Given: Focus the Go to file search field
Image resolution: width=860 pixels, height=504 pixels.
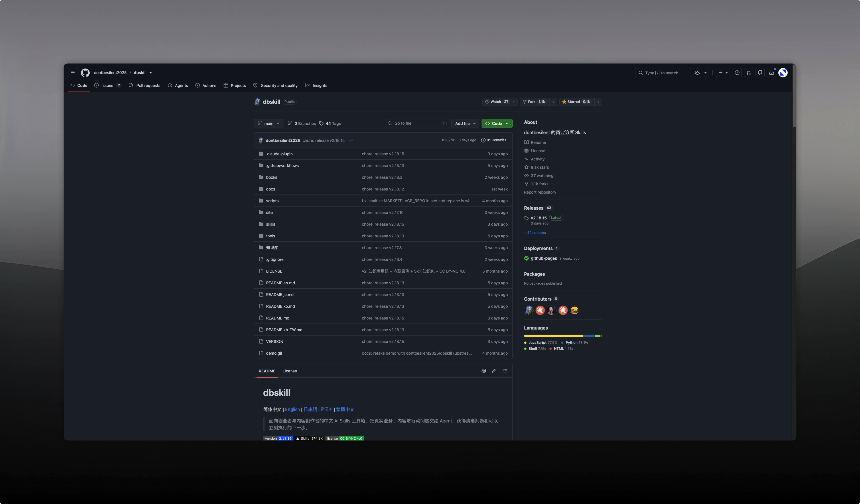Looking at the screenshot, I should tap(417, 123).
